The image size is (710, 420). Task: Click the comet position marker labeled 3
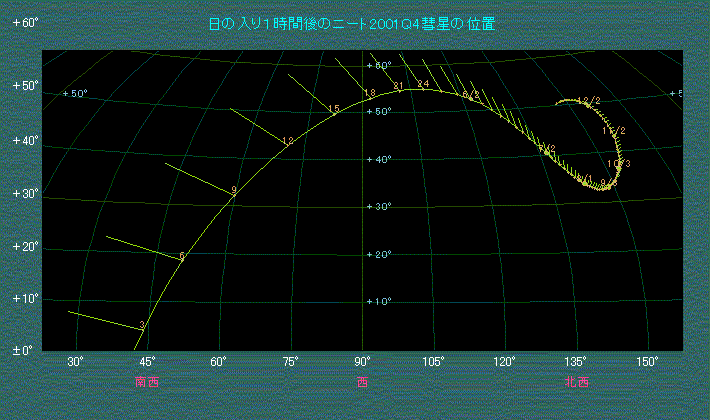click(143, 327)
